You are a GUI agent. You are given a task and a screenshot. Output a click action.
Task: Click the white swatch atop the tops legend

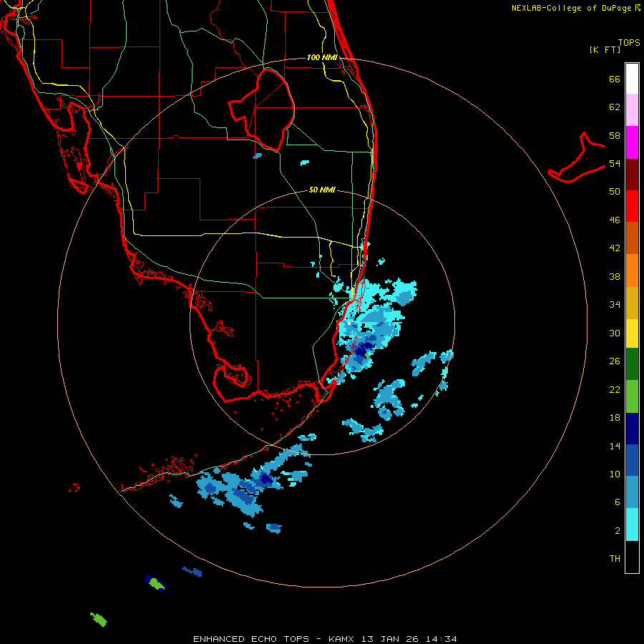[x=632, y=79]
